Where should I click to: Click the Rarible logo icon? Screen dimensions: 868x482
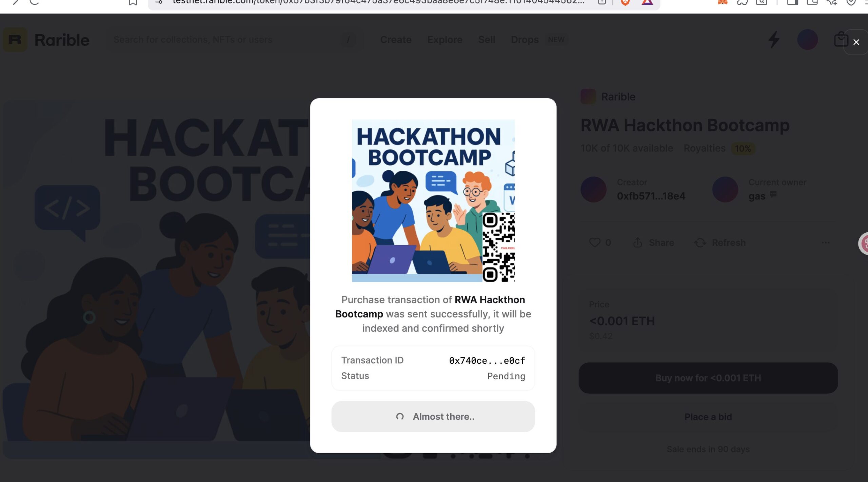pyautogui.click(x=15, y=40)
